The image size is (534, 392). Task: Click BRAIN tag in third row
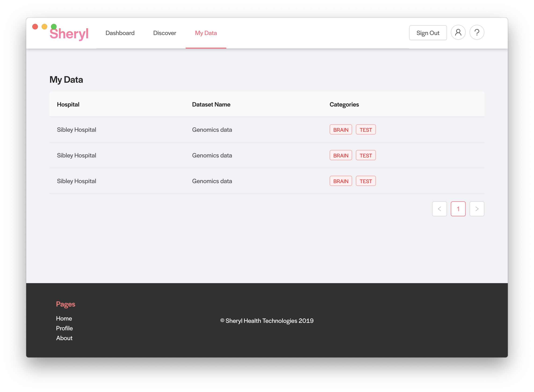click(x=340, y=181)
